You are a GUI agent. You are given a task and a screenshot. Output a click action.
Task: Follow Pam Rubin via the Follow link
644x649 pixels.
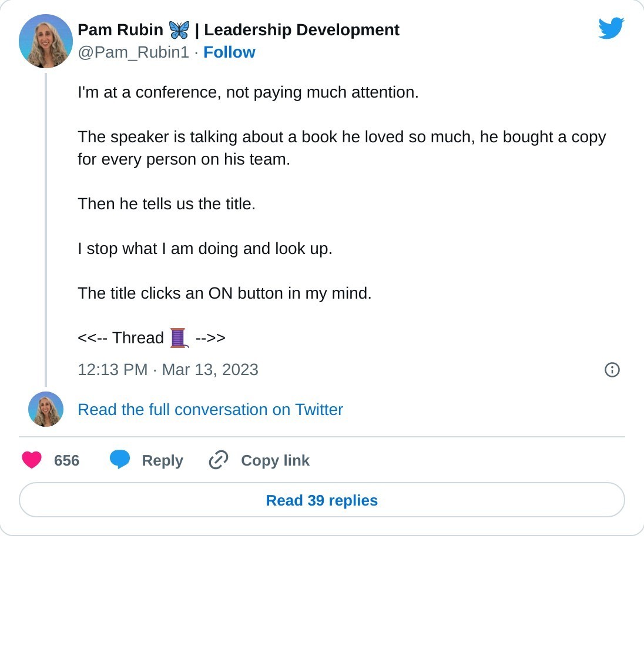229,52
